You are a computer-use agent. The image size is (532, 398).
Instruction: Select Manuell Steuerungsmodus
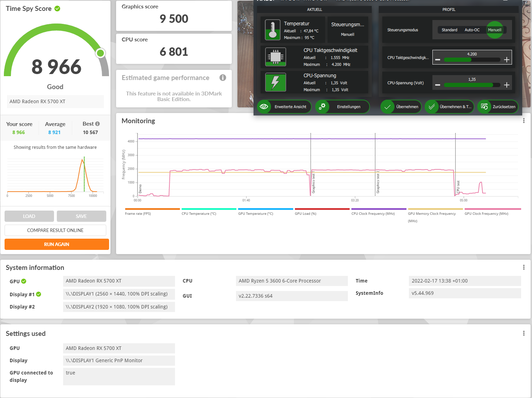pyautogui.click(x=494, y=30)
